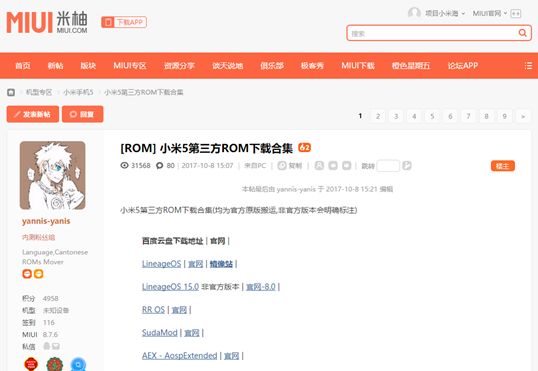Open 版块 in the navigation bar
538x371 pixels.
point(88,66)
